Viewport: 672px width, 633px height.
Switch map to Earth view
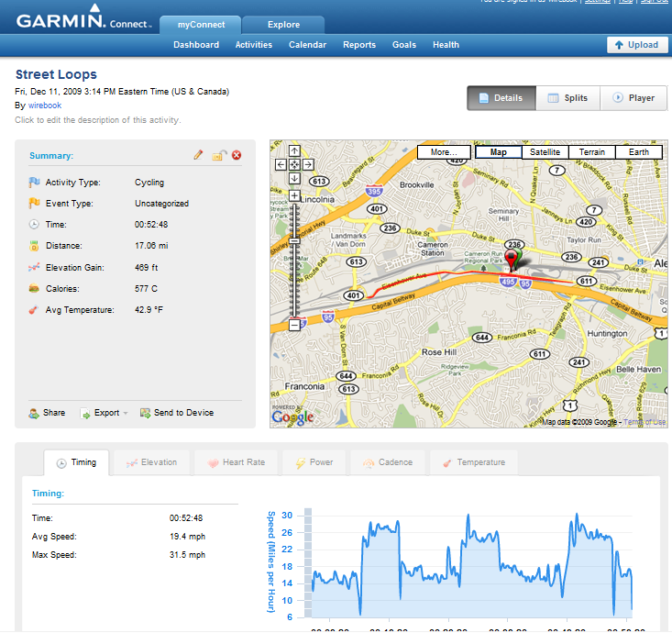click(639, 152)
